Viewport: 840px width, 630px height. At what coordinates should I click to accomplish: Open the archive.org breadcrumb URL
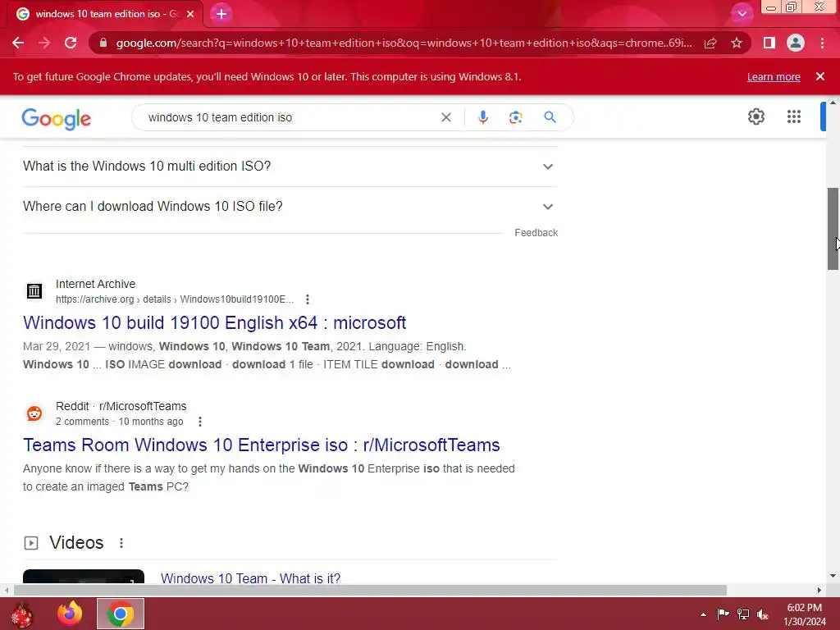(175, 299)
